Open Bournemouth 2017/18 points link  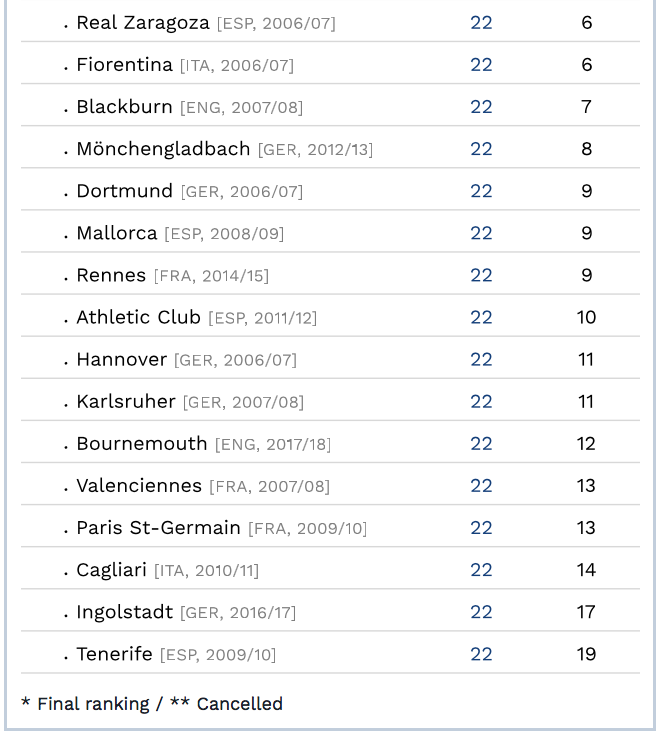pos(481,444)
